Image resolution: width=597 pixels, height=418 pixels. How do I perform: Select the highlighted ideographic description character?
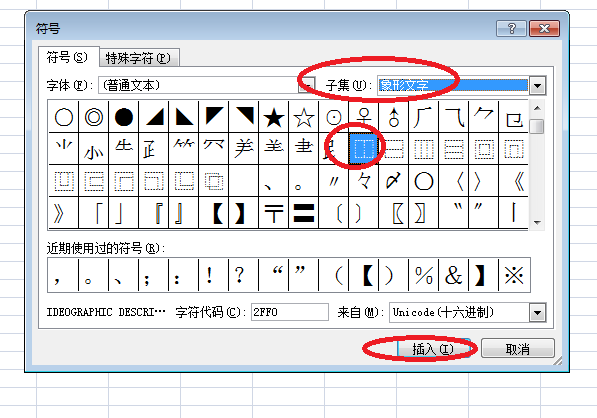coord(364,149)
